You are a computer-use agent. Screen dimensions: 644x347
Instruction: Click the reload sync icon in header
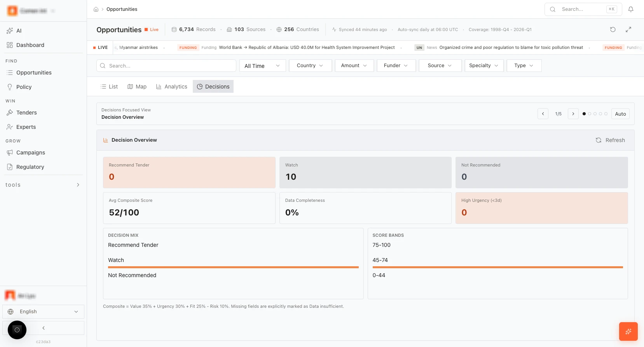[x=613, y=29]
